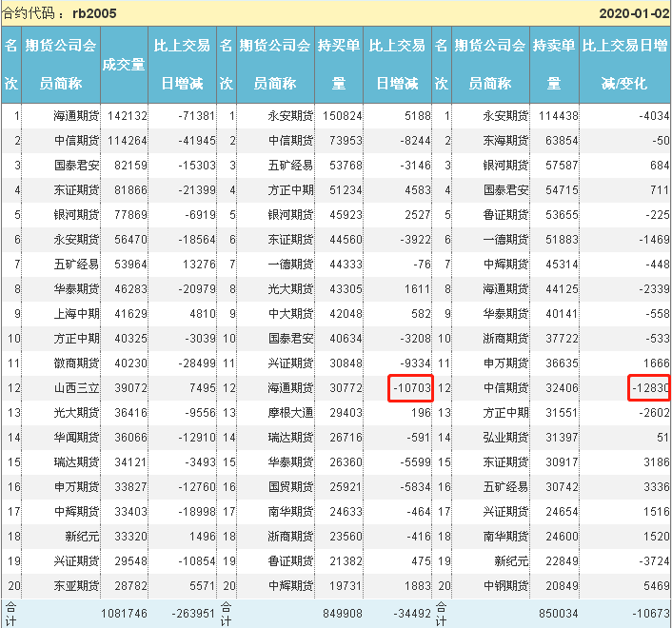Select 东海期货 in short ranking
672x628 pixels.
coord(505,141)
